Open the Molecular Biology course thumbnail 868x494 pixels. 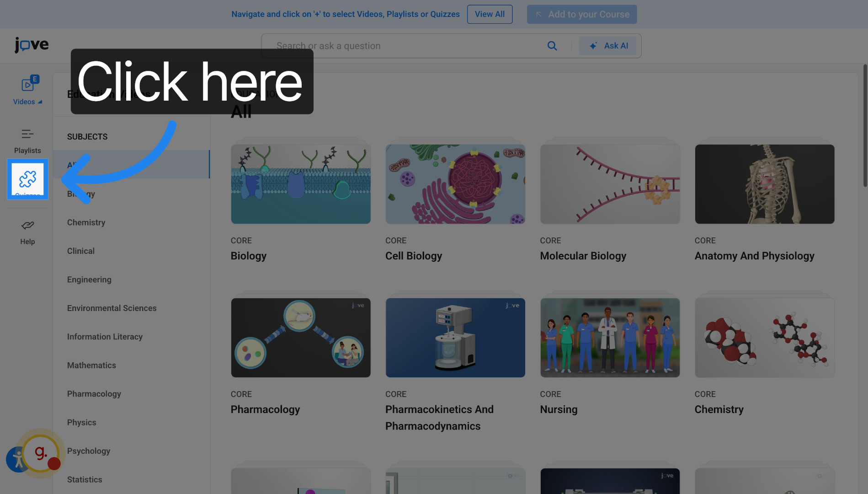(610, 184)
